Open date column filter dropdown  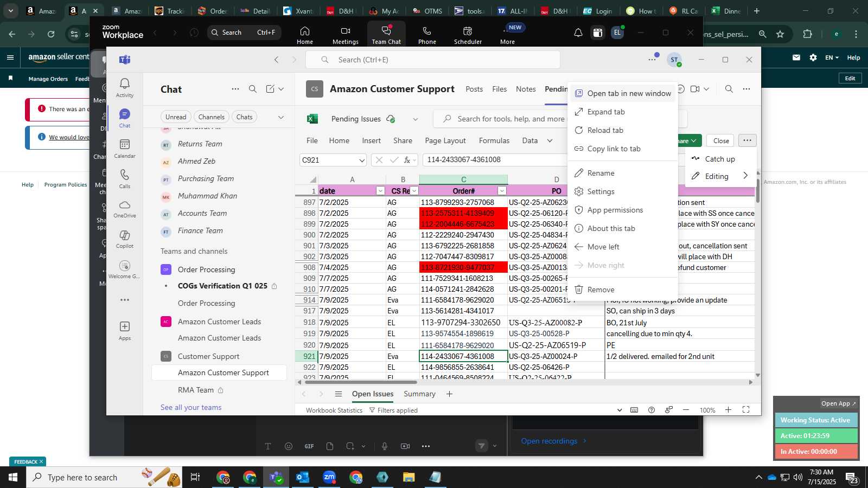[380, 191]
